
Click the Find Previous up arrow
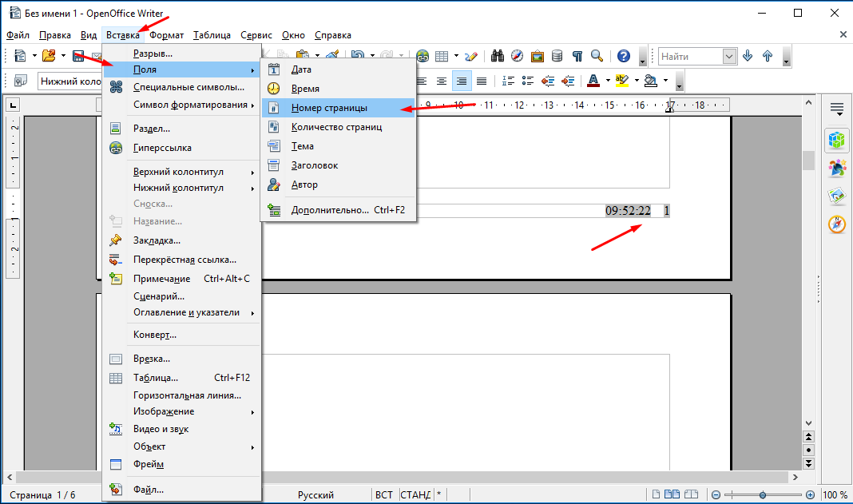[768, 56]
